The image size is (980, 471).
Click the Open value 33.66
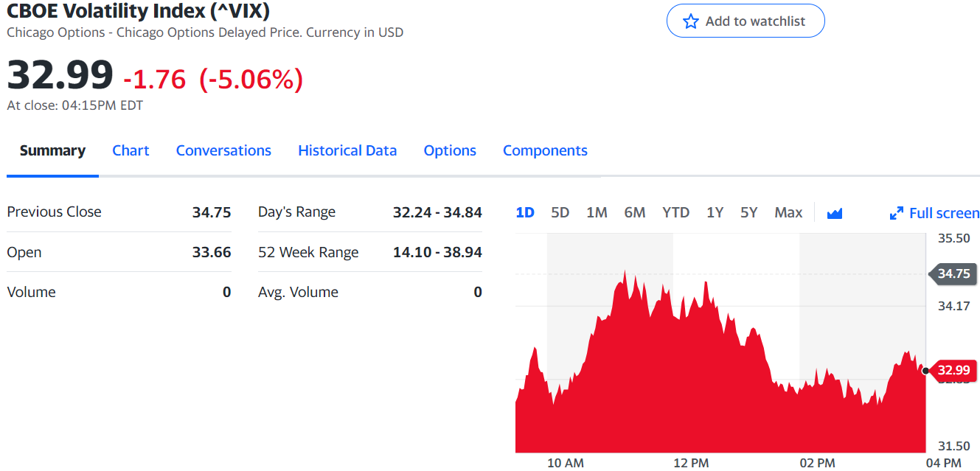point(212,252)
